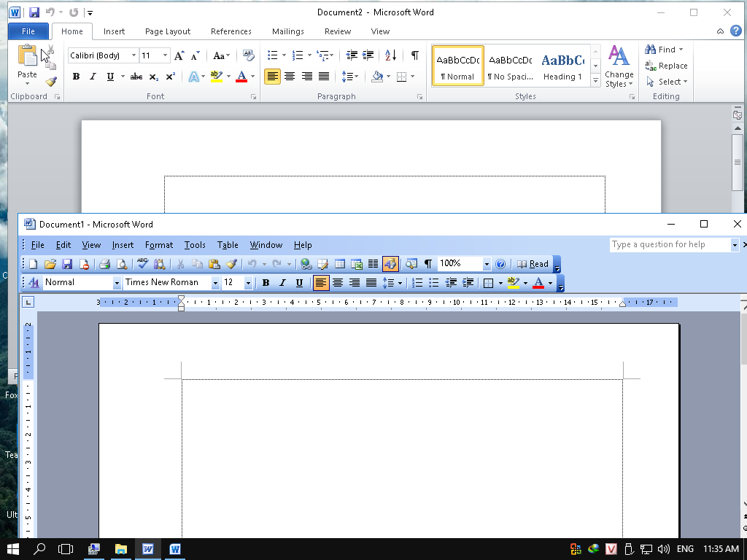The width and height of the screenshot is (747, 560).
Task: Toggle Italic in Document1 Formatting toolbar
Action: click(282, 283)
